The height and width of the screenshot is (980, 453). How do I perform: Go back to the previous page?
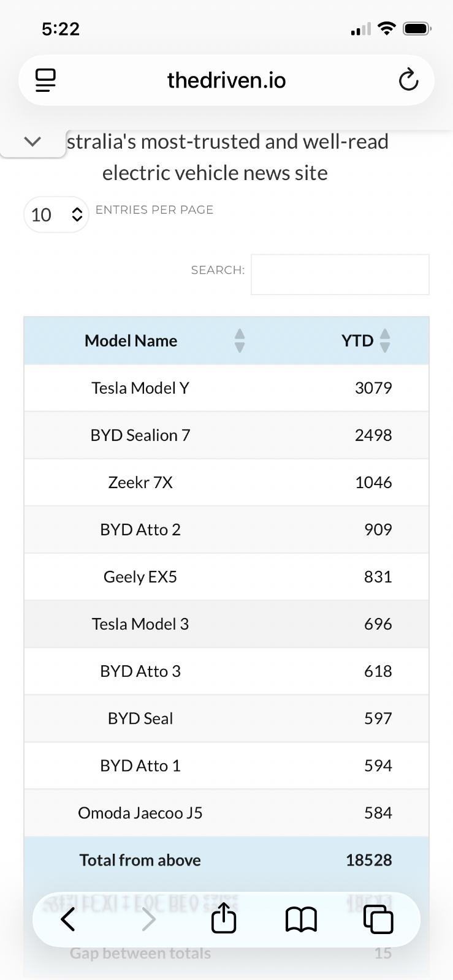68,919
